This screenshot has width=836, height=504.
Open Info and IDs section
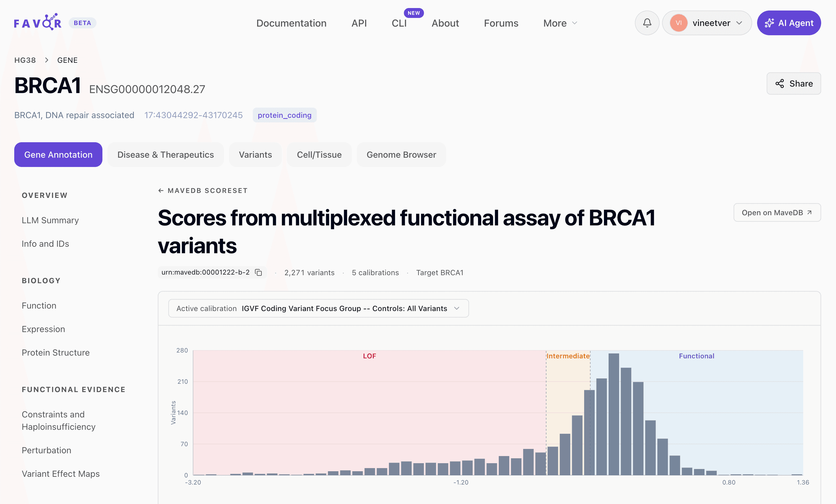45,244
